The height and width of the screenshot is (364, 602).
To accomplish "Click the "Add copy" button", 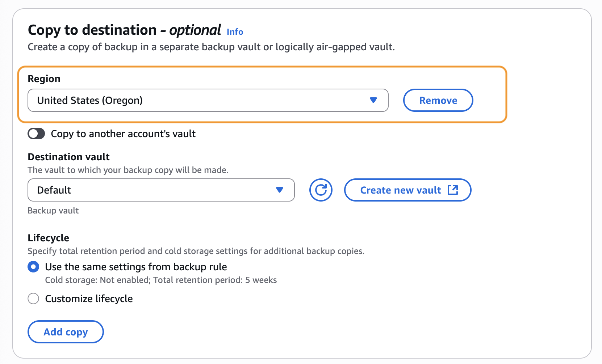I will [66, 331].
